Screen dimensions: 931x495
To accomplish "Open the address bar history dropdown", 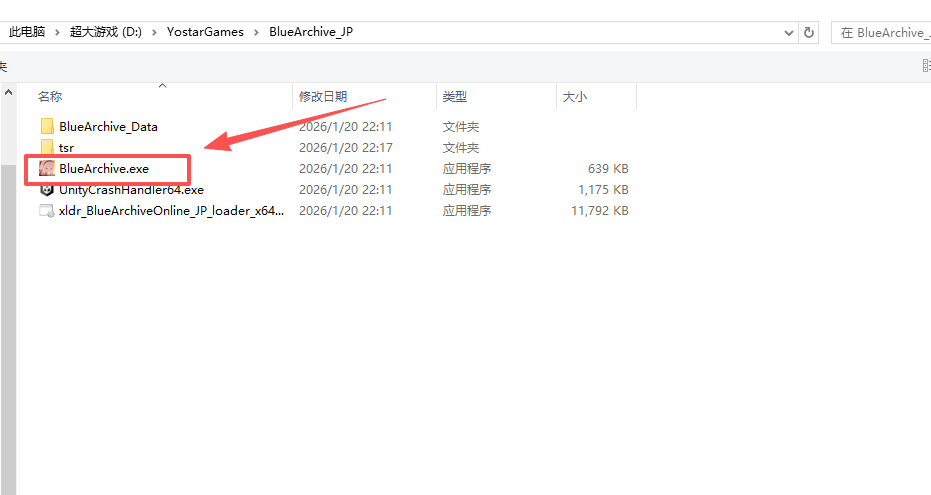I will tap(787, 32).
